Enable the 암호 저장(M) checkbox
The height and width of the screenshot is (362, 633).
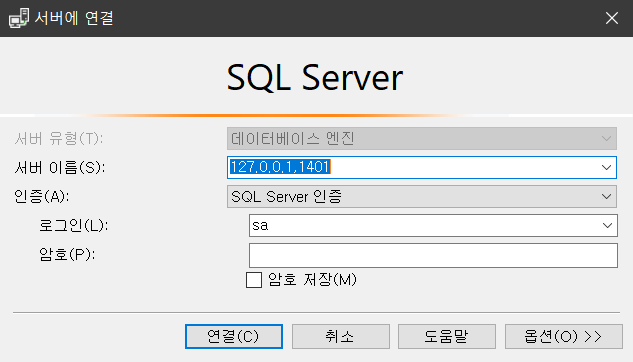tap(254, 280)
